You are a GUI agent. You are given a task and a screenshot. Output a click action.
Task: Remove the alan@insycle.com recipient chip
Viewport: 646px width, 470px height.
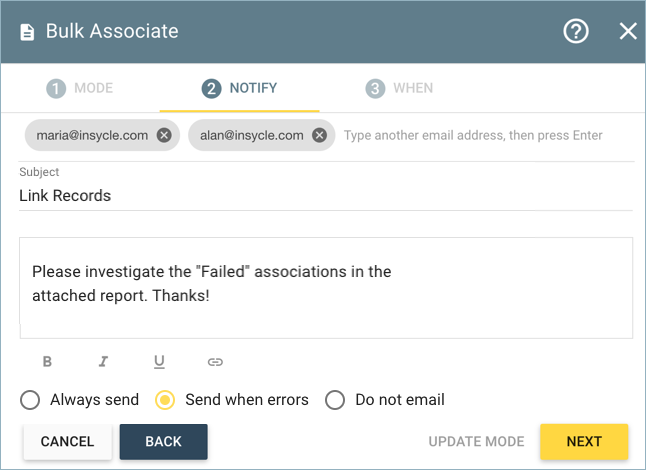319,135
